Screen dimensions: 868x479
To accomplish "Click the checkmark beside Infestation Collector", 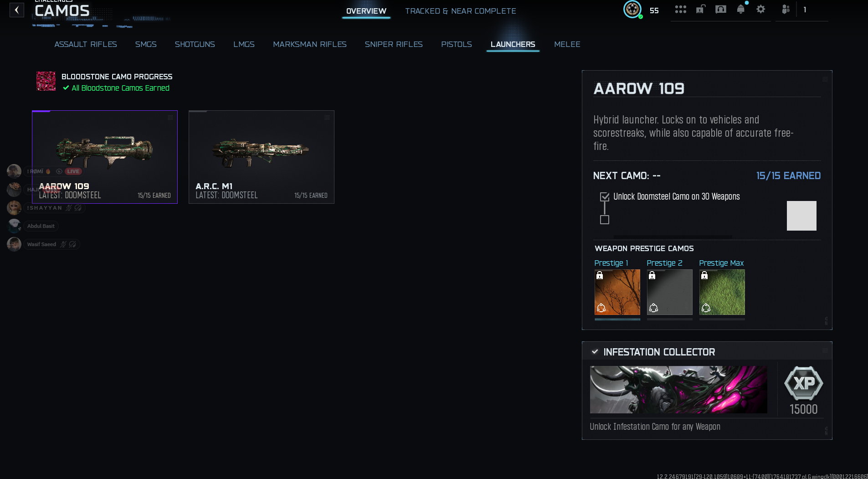I will 595,352.
